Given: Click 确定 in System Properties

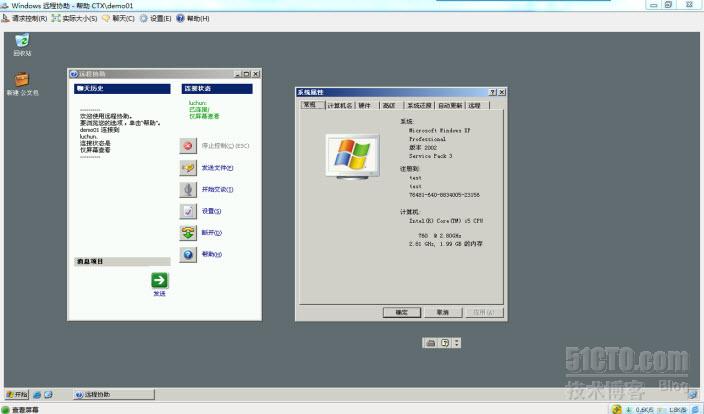Looking at the screenshot, I should 402,313.
